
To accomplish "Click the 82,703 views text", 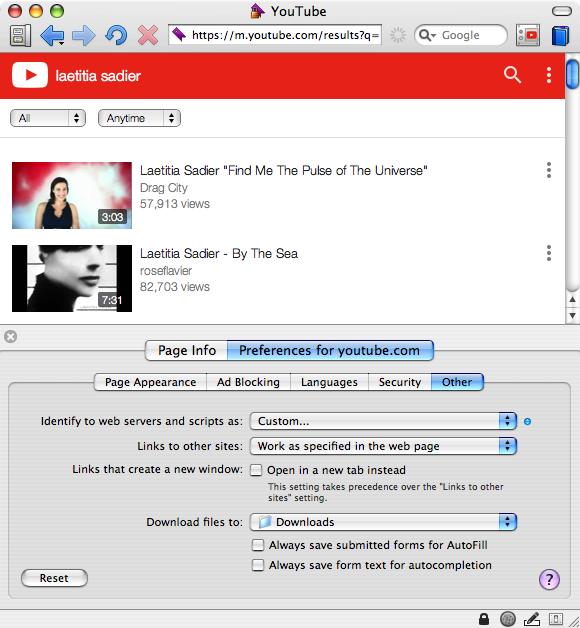I will point(175,287).
